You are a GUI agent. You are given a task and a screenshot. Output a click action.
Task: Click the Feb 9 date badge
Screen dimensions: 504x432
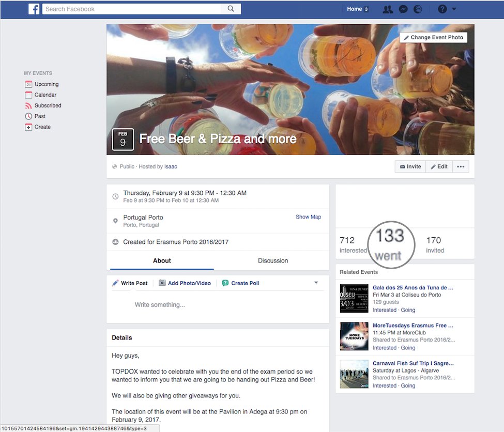(x=123, y=140)
